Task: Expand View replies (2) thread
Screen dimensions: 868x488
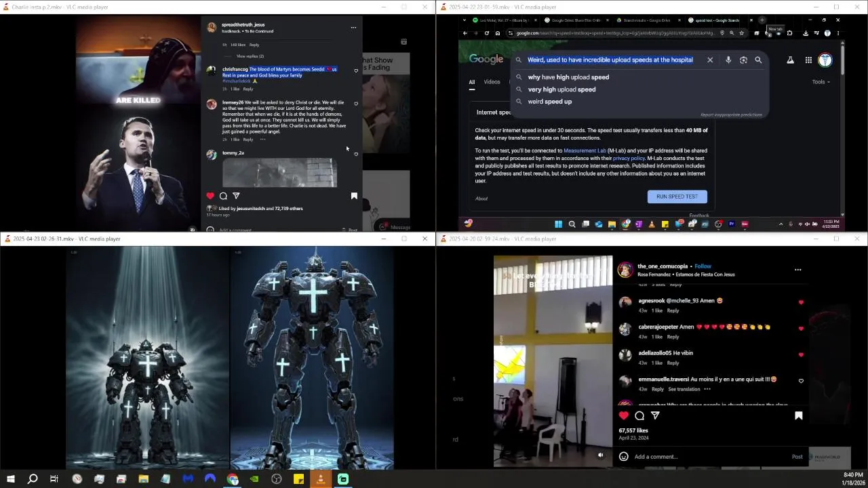Action: [250, 56]
